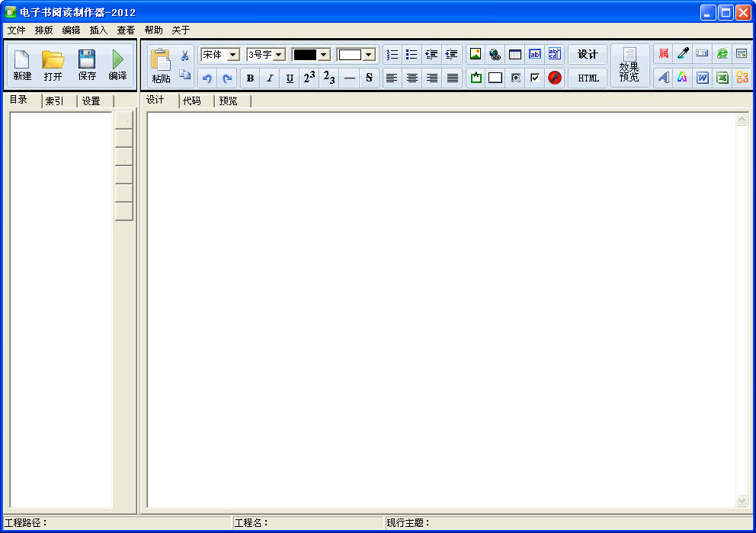Compile the ebook with 编译

pyautogui.click(x=117, y=65)
